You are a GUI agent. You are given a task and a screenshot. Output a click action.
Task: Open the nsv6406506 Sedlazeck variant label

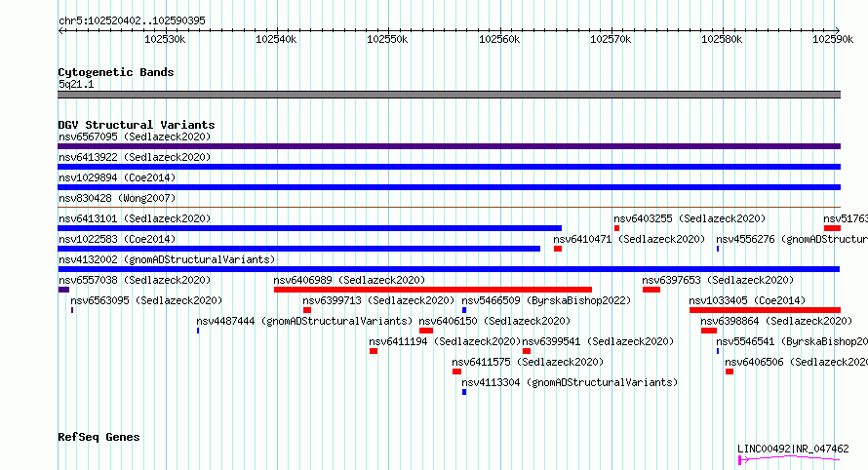point(796,362)
